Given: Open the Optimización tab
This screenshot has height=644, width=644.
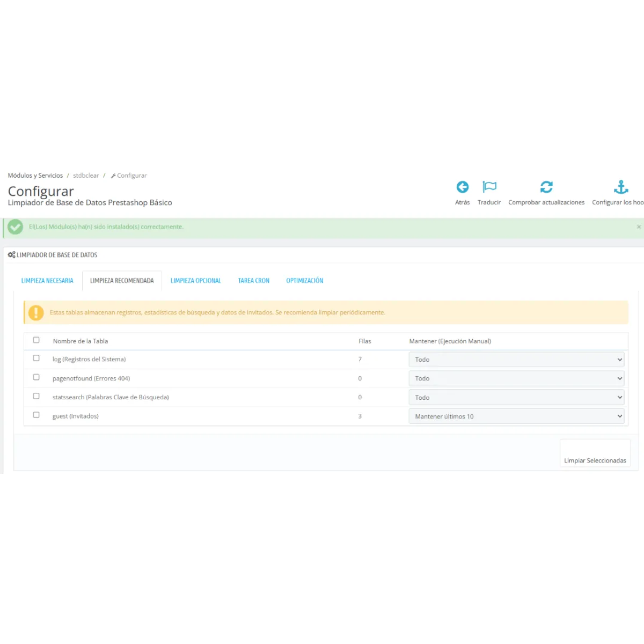Looking at the screenshot, I should point(305,281).
